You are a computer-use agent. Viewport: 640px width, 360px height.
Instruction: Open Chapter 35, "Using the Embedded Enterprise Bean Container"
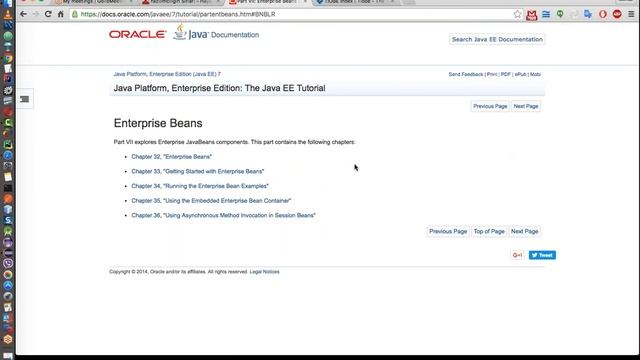[211, 201]
